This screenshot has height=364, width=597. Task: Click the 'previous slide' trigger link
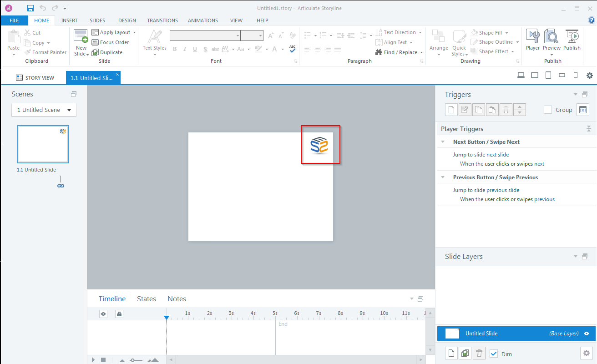pyautogui.click(x=503, y=190)
